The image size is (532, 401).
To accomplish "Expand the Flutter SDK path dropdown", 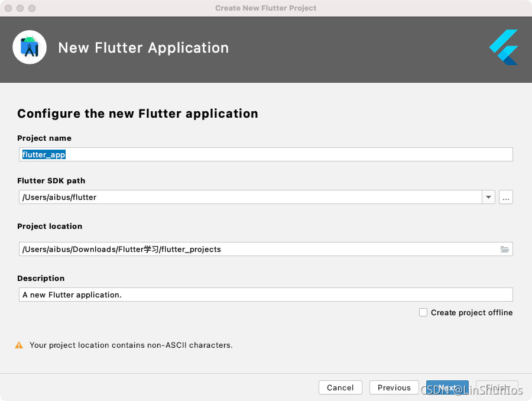I will pyautogui.click(x=488, y=198).
